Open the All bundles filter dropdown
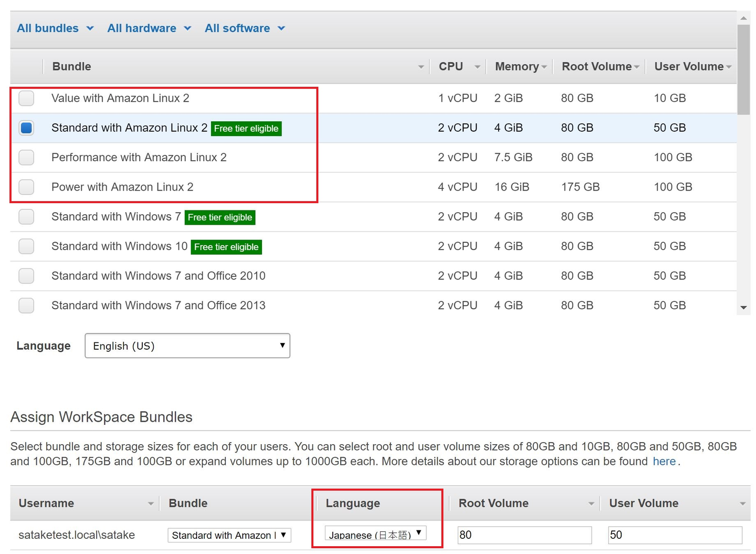Viewport: 756px width, 554px height. [55, 28]
